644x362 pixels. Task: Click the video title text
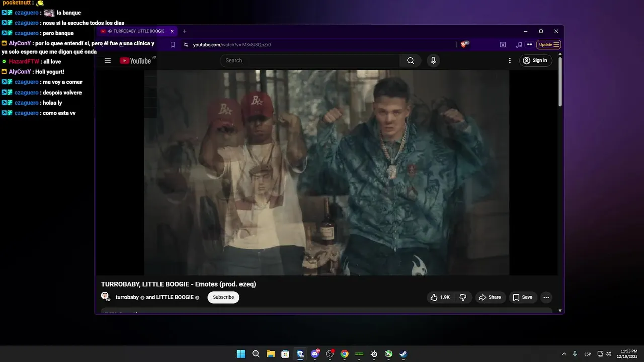pos(179,284)
